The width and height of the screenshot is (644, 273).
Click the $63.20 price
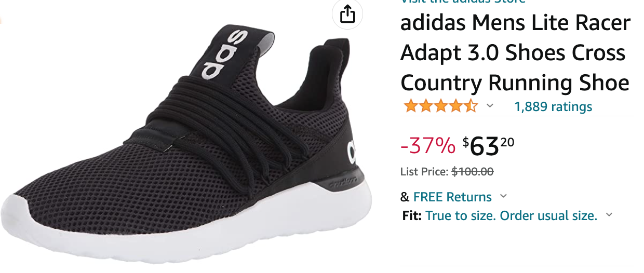489,146
